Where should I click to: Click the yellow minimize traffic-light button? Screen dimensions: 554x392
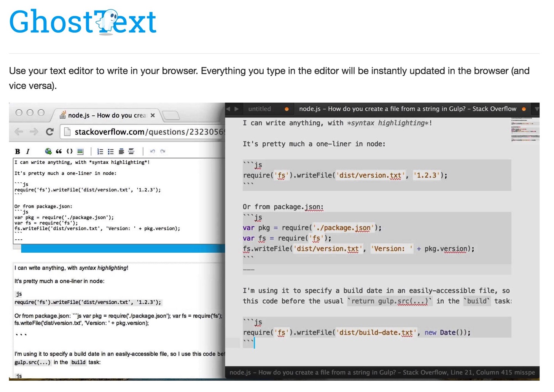click(x=30, y=113)
